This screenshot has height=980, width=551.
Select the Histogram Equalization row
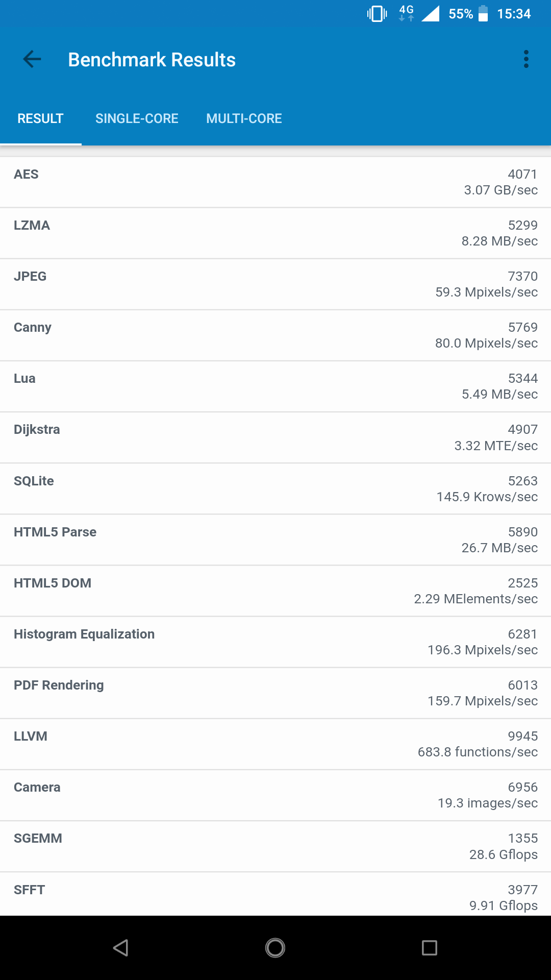tap(275, 642)
